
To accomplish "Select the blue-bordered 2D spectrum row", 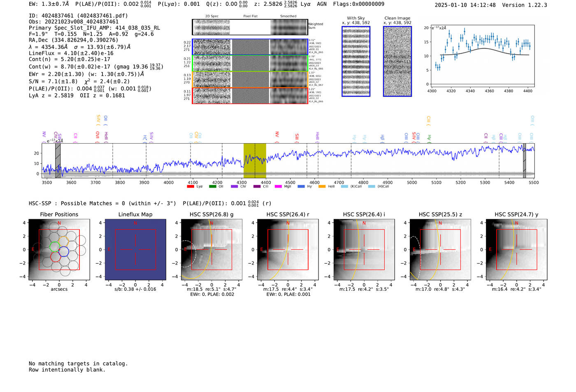I will click(250, 47).
